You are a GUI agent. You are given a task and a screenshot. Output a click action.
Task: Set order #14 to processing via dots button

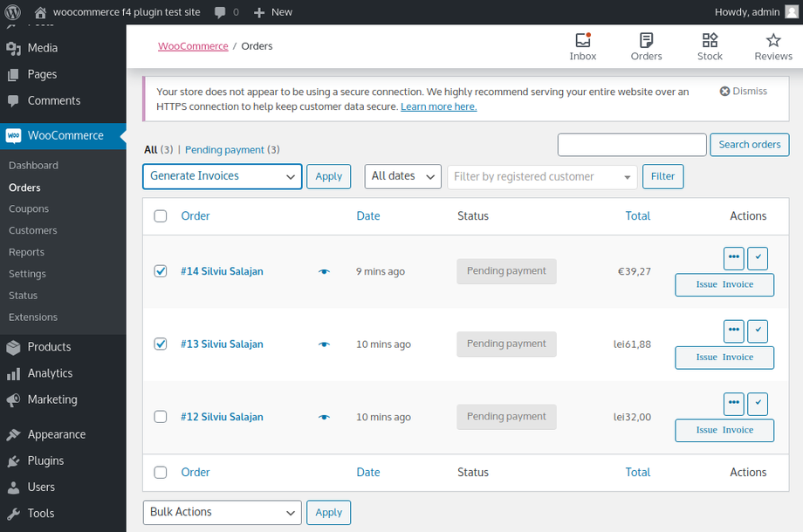point(734,258)
